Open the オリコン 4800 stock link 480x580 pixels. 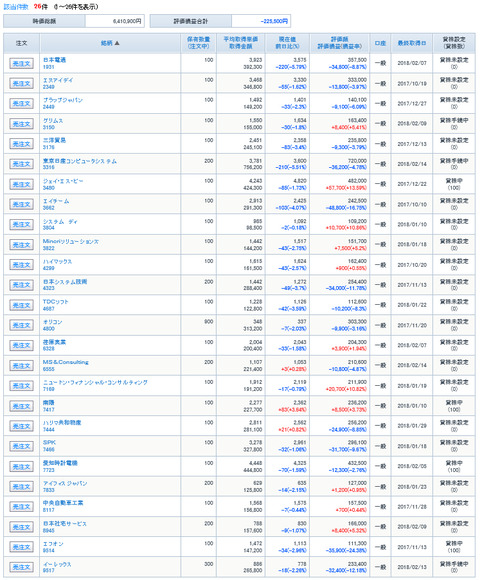pos(53,322)
